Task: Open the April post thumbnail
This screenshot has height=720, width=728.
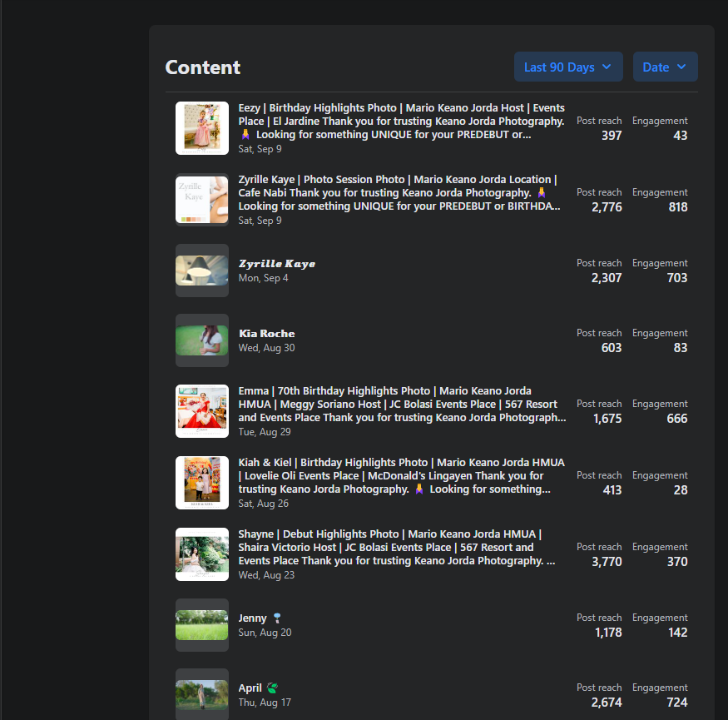Action: 202,694
